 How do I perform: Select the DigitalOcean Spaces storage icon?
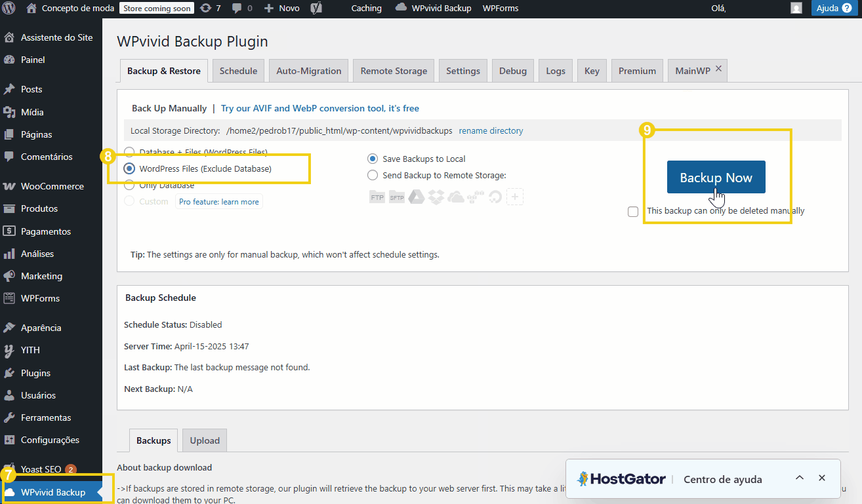(x=495, y=197)
